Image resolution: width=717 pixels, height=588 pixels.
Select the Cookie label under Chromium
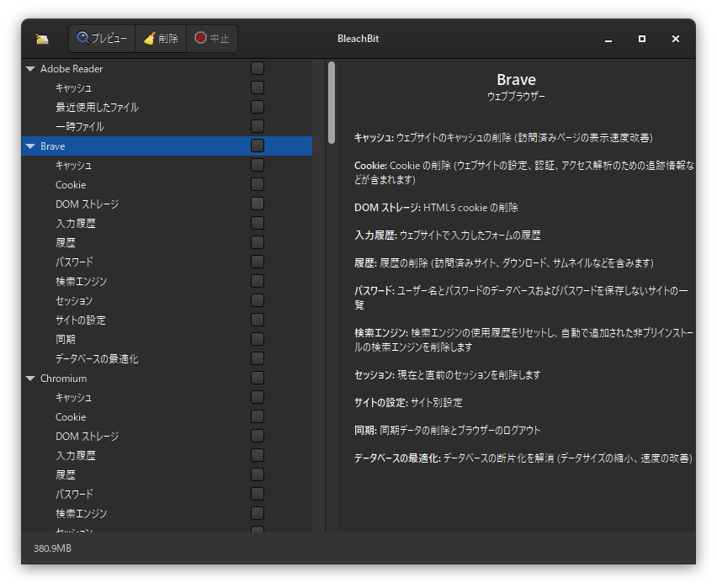point(71,417)
